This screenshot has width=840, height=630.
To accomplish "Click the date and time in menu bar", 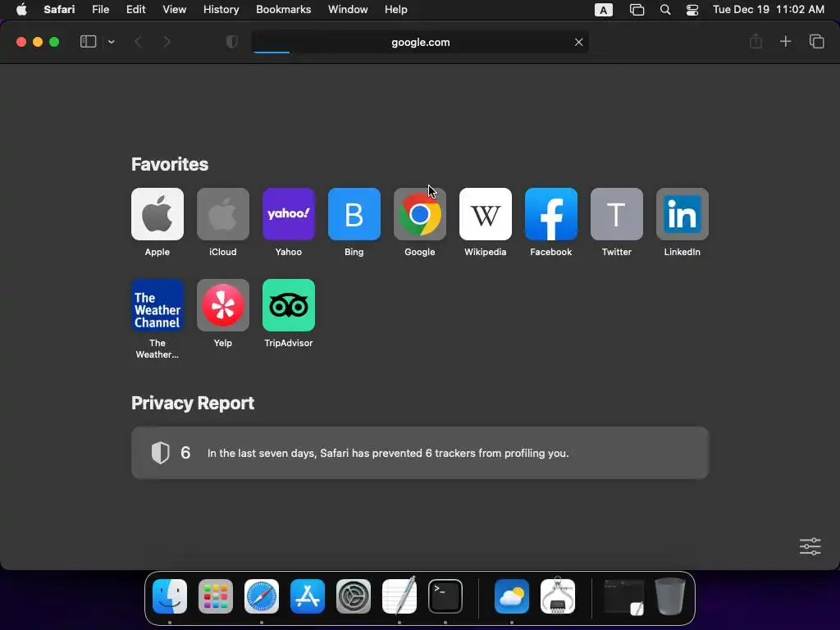I will 768,10.
